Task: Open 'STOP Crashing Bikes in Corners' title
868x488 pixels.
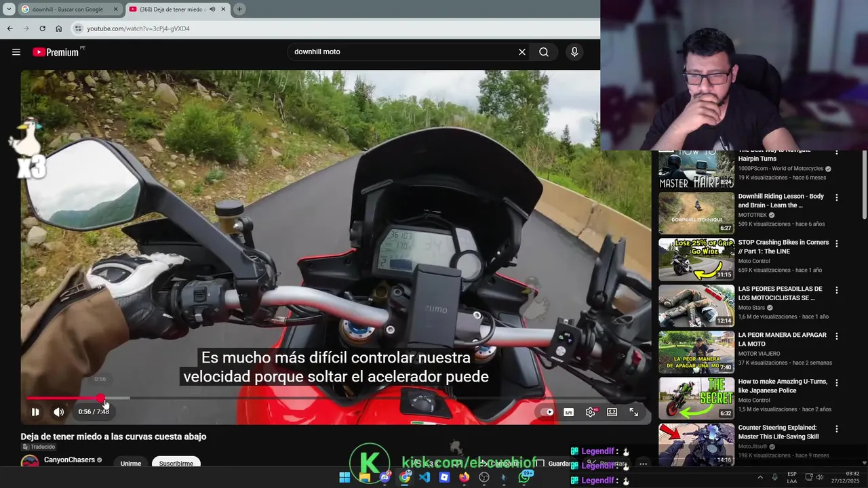Action: [783, 247]
